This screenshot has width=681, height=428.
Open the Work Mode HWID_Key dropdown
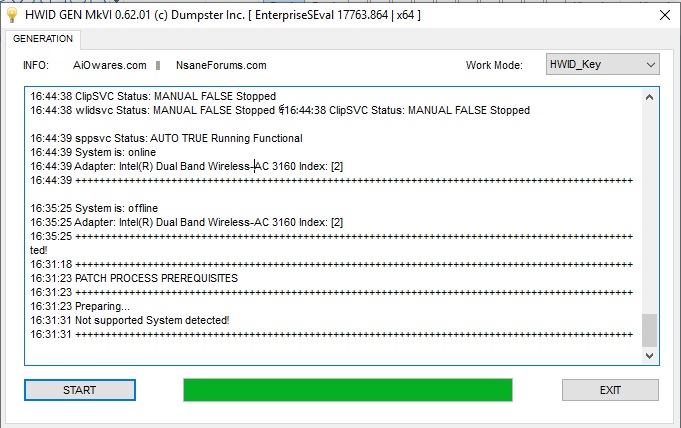(x=602, y=64)
